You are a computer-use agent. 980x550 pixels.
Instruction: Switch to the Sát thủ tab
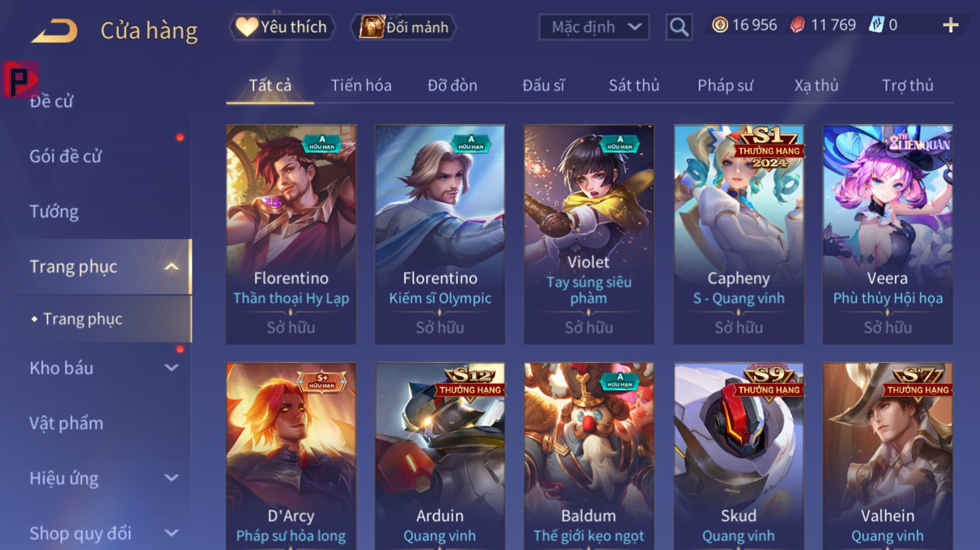click(x=633, y=85)
